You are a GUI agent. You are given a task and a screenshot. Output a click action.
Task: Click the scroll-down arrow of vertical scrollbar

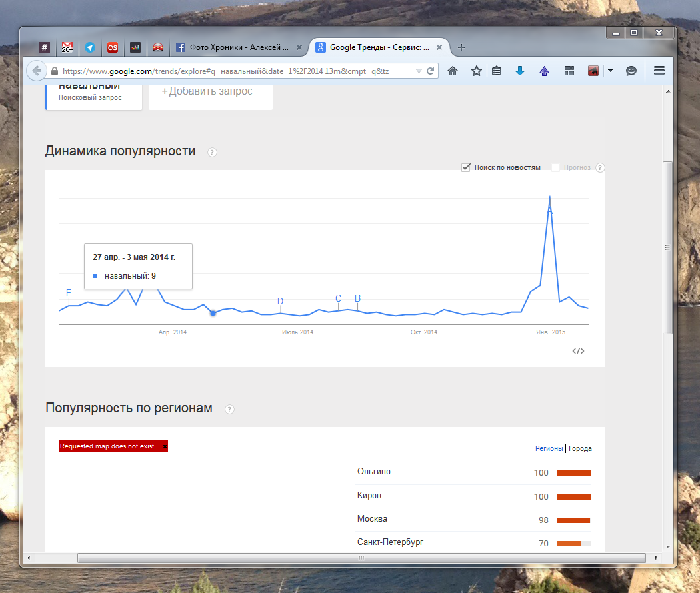[668, 546]
